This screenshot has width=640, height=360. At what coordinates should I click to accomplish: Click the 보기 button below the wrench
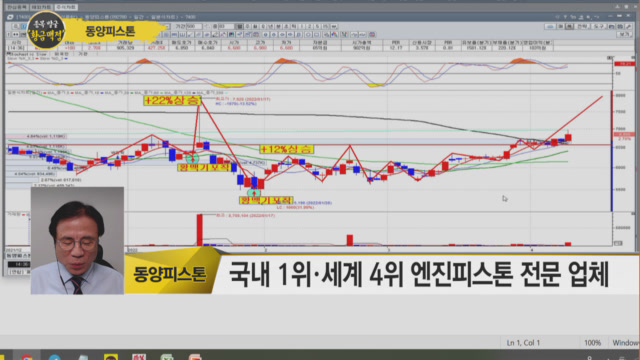pyautogui.click(x=624, y=34)
